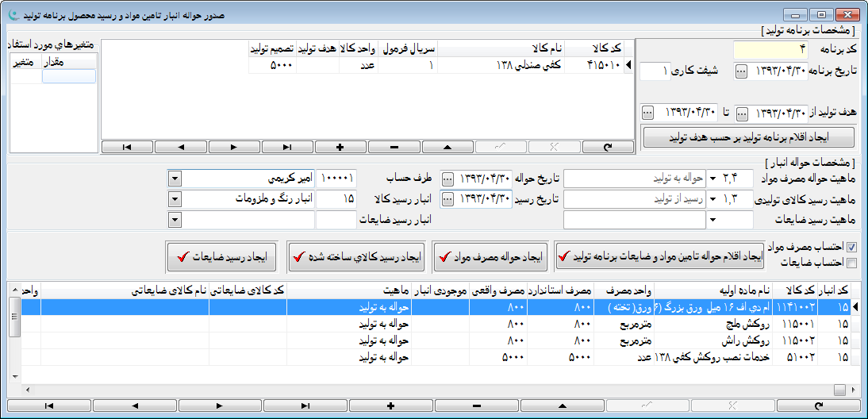The image size is (868, 419).
Task: Enable the احتساب ضایعات checkbox
Action: (x=852, y=263)
